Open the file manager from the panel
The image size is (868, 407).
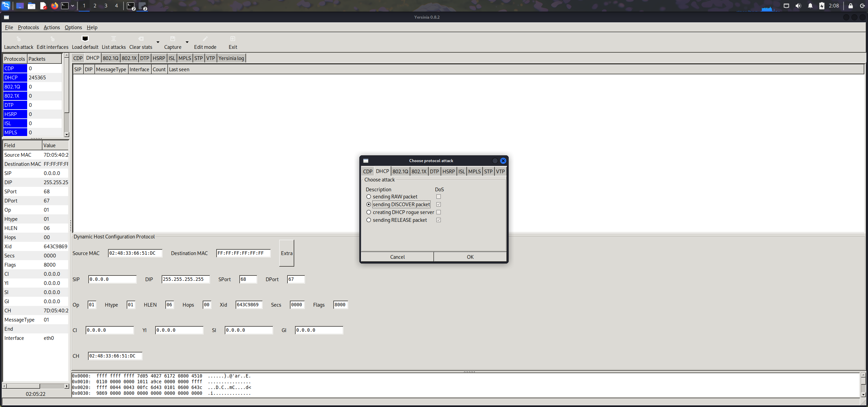coord(32,6)
